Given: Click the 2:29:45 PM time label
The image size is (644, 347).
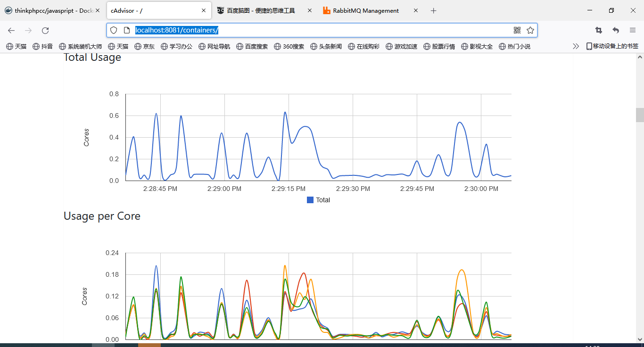Looking at the screenshot, I should 417,189.
